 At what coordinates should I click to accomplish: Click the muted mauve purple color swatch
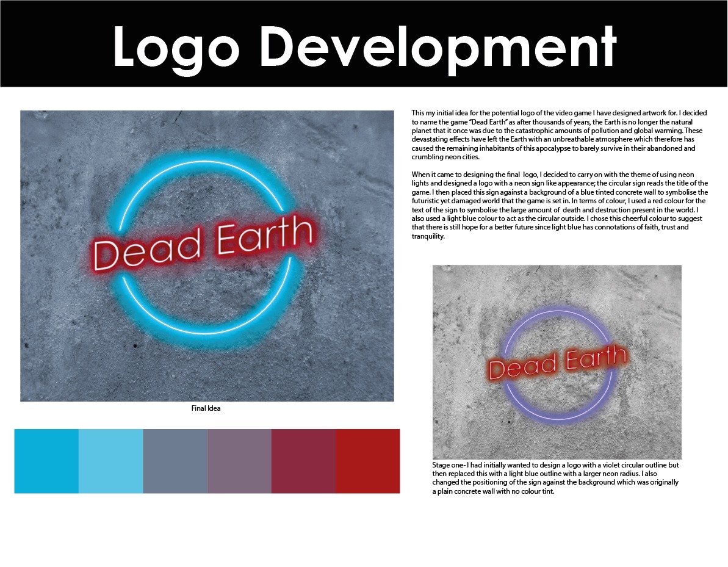click(239, 461)
